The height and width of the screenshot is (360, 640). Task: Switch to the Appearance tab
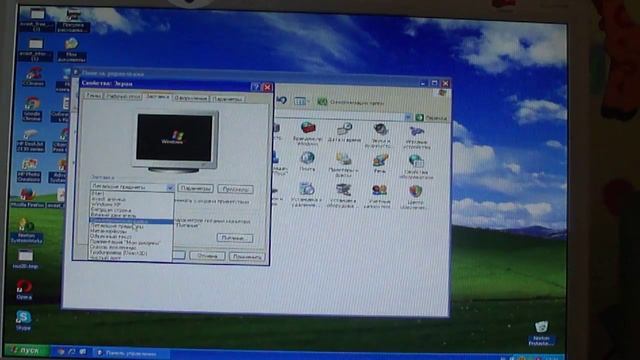191,98
